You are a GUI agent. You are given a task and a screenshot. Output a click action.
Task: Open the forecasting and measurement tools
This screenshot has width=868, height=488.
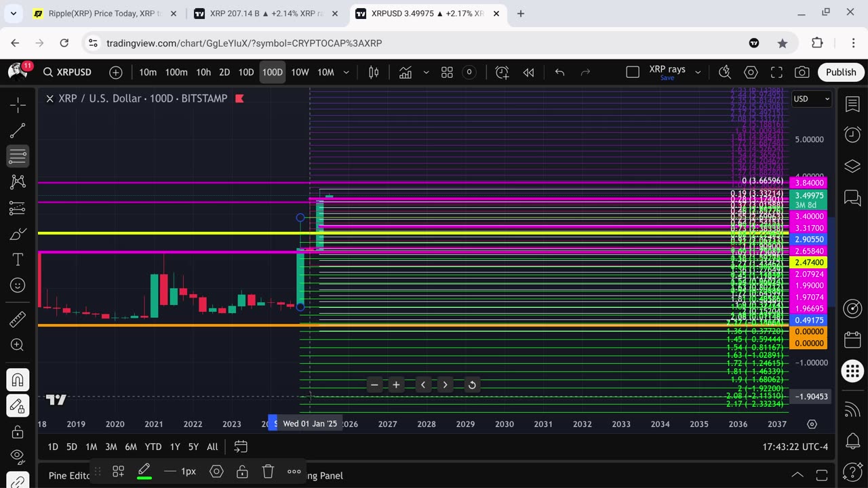(x=18, y=208)
